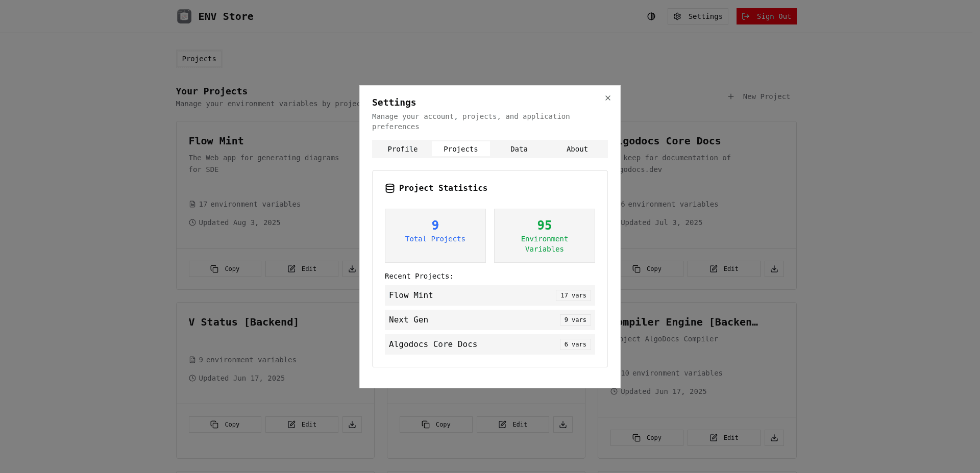Open Settings from the header
980x473 pixels.
click(698, 16)
